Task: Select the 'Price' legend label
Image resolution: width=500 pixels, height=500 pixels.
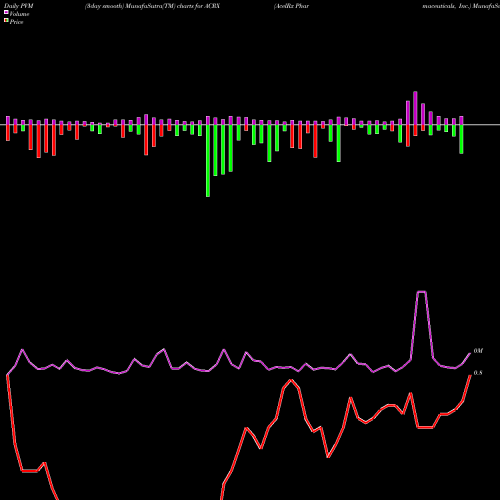Action: tap(16, 22)
